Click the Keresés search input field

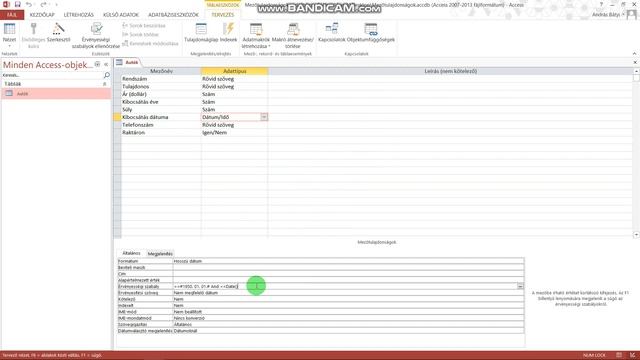(x=52, y=75)
